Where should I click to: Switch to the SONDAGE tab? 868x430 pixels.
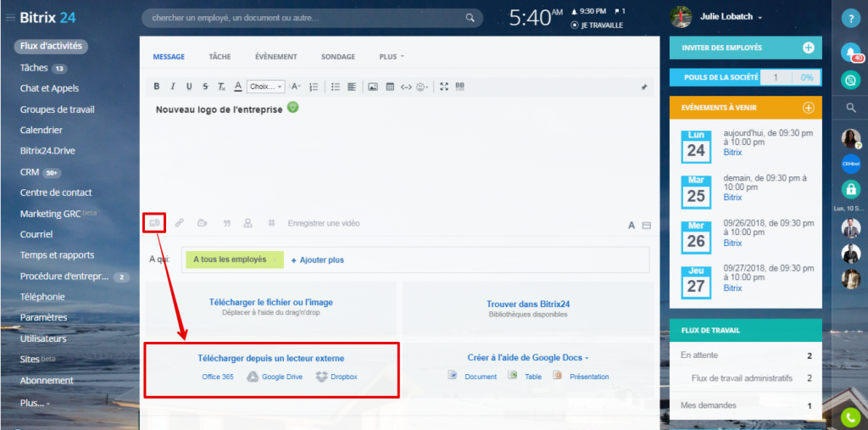[x=338, y=57]
